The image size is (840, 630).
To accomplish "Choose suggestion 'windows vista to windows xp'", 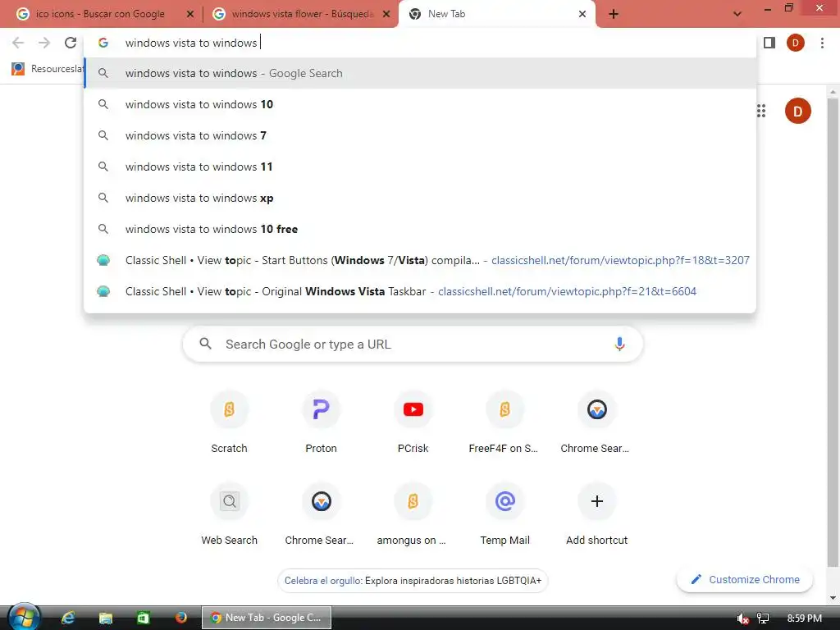I will [x=421, y=198].
